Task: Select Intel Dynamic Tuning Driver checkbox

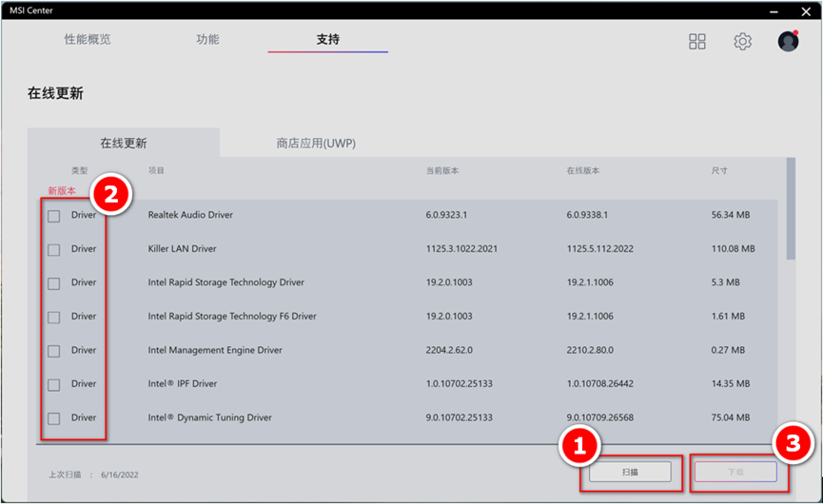Action: coord(54,418)
